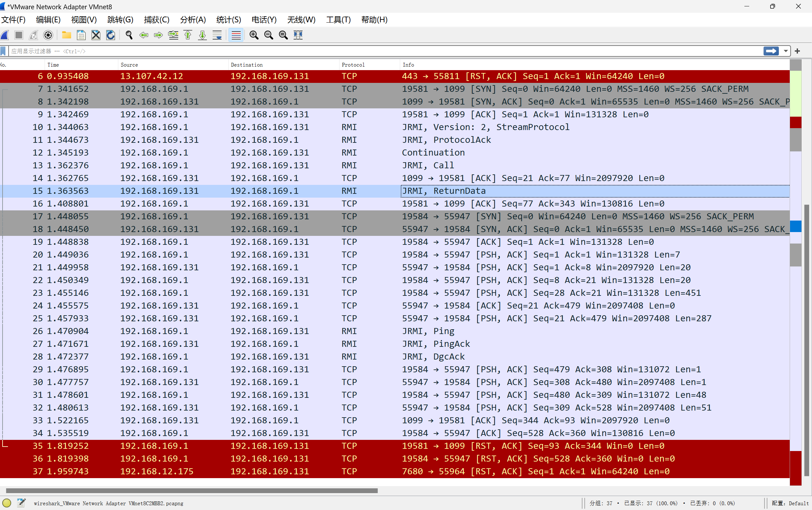Go forward to next packet in history
The height and width of the screenshot is (510, 812).
pos(158,35)
